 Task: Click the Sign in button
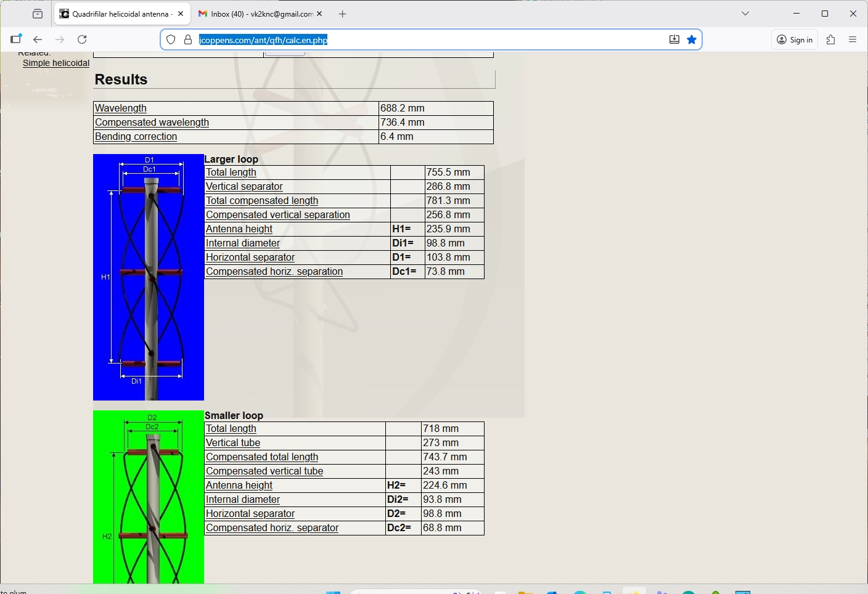pos(795,39)
